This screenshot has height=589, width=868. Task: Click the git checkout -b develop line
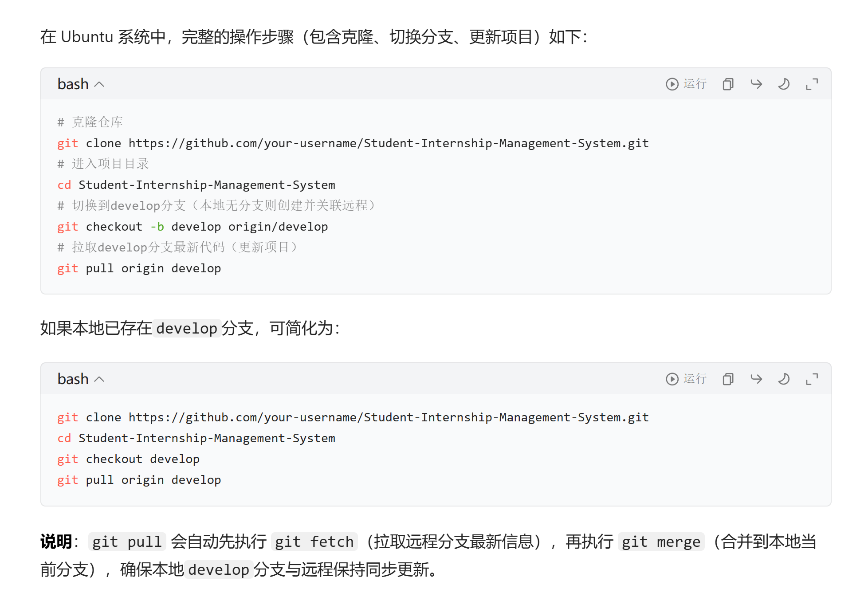point(192,227)
